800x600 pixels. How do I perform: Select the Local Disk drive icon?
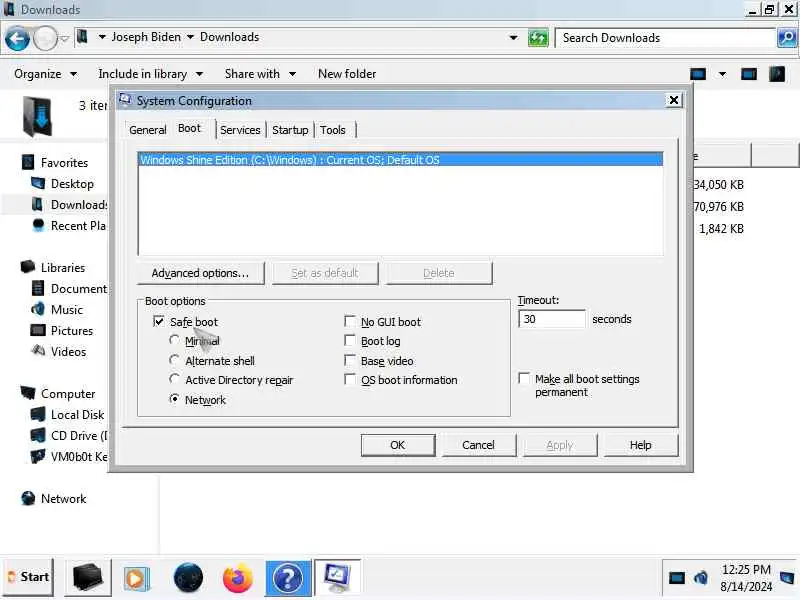tap(38, 414)
